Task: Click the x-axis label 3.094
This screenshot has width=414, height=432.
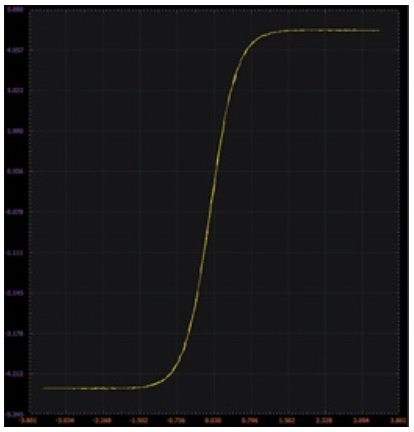Action: click(x=362, y=421)
